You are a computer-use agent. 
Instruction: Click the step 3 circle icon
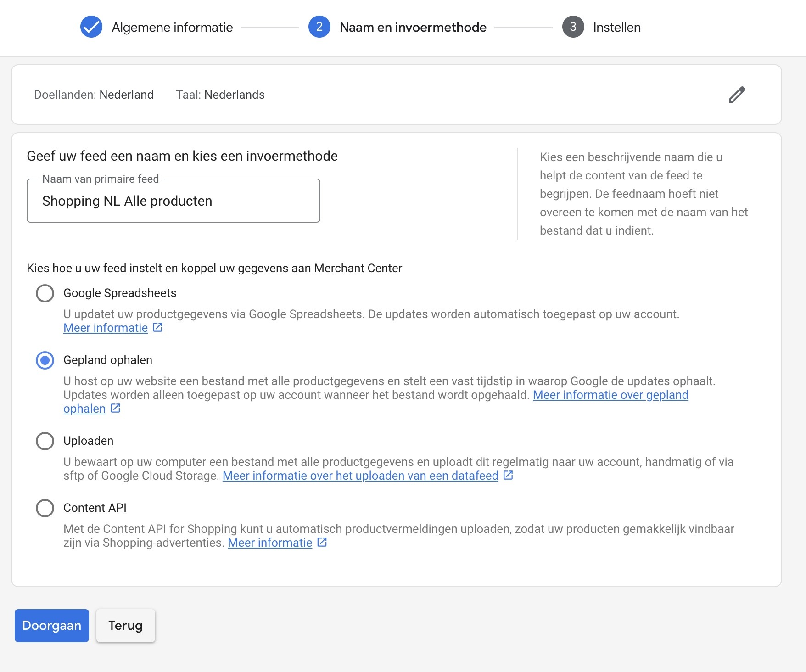[573, 27]
